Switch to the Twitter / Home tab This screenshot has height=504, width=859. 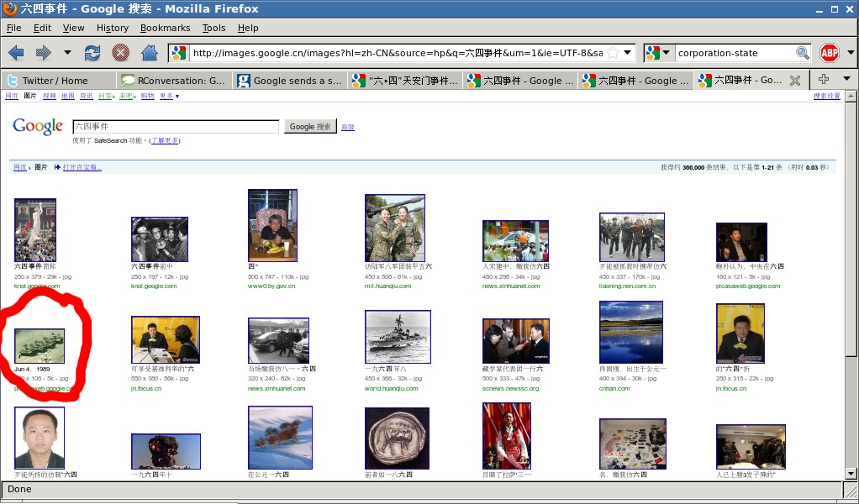[x=59, y=81]
